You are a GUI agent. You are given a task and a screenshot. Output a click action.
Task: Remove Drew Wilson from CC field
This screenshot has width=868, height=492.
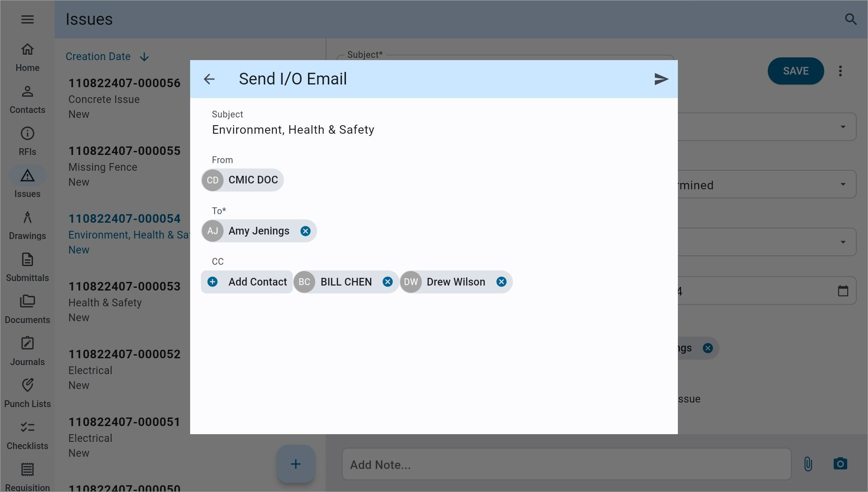tap(501, 281)
